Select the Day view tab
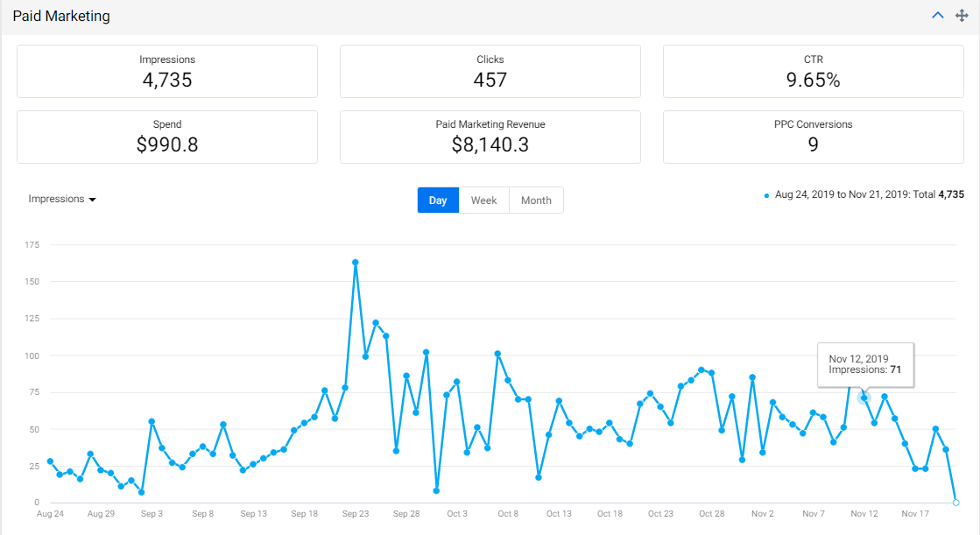The height and width of the screenshot is (535, 980). pos(438,200)
